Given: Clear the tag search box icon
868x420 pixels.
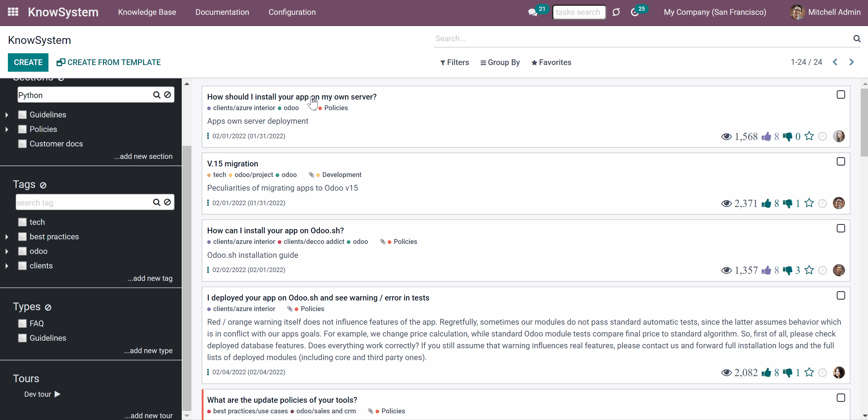Looking at the screenshot, I should coord(167,202).
